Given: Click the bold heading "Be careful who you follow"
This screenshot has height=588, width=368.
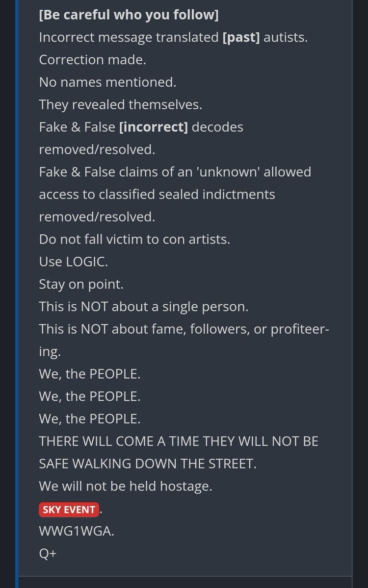Looking at the screenshot, I should (x=129, y=15).
